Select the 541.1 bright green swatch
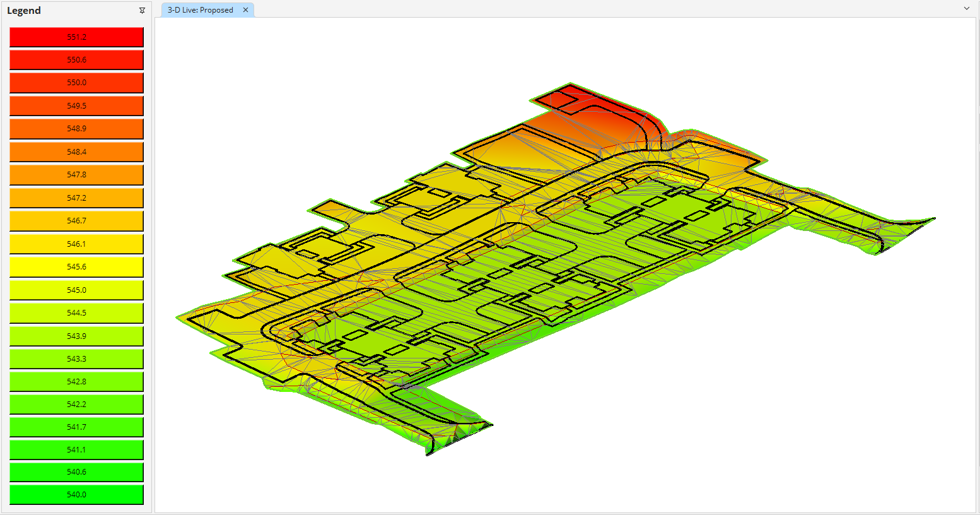 (x=76, y=450)
